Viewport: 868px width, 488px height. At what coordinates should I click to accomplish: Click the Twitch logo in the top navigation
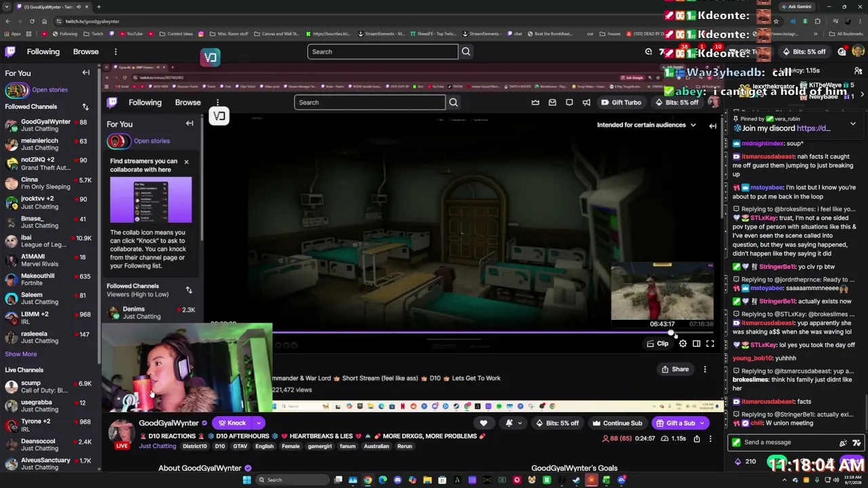[11, 52]
